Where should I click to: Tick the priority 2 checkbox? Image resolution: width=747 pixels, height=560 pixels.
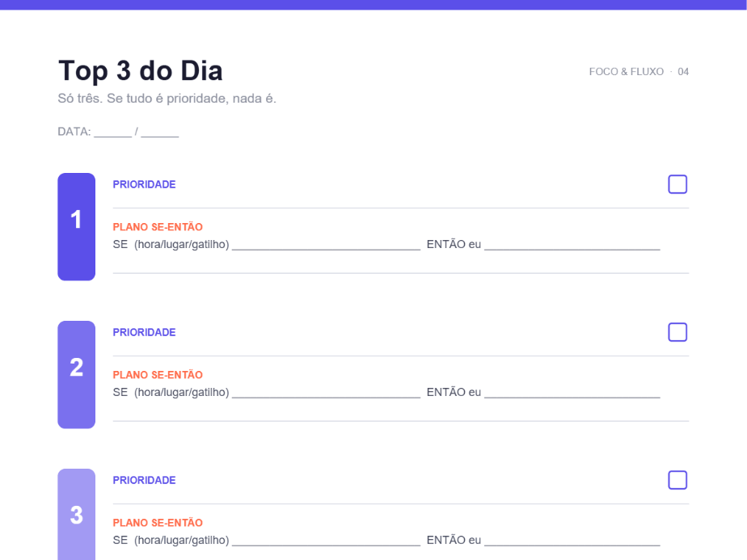pyautogui.click(x=677, y=332)
